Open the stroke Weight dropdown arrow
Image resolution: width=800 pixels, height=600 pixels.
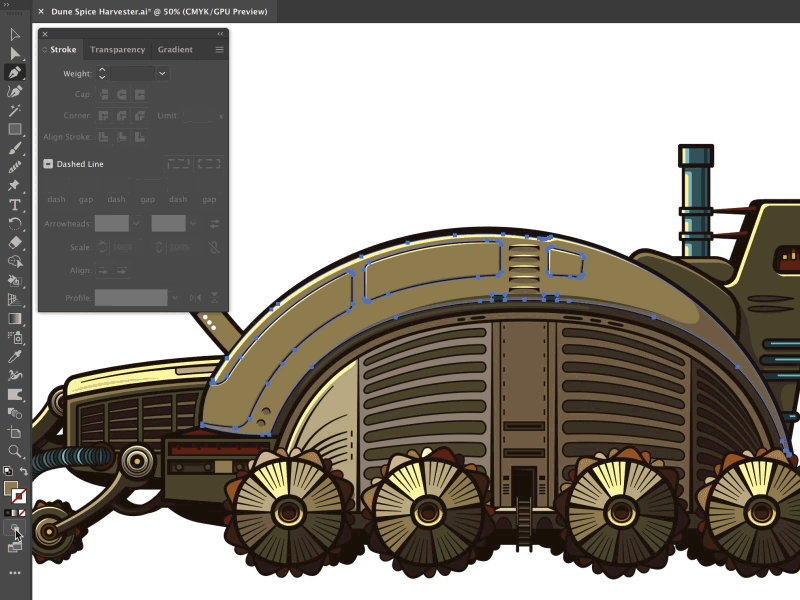point(162,73)
